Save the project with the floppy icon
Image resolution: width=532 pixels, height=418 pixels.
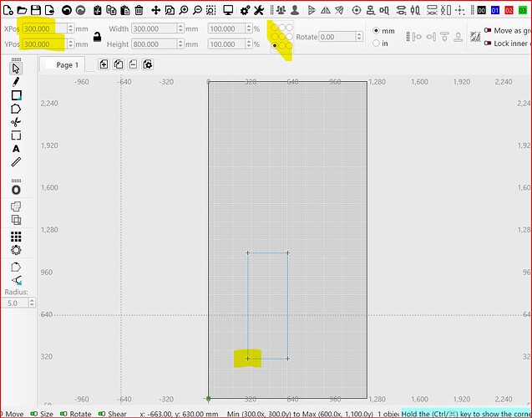pos(36,10)
